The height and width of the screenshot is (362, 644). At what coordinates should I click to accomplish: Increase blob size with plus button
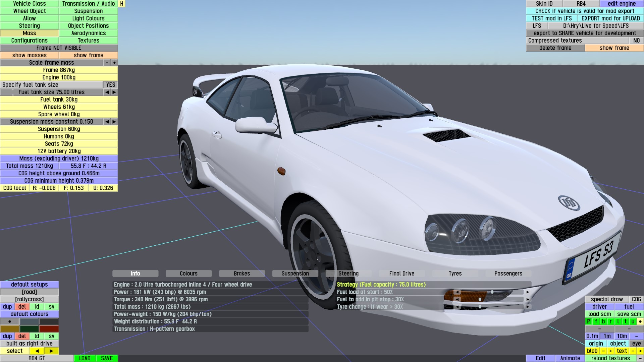[610, 351]
